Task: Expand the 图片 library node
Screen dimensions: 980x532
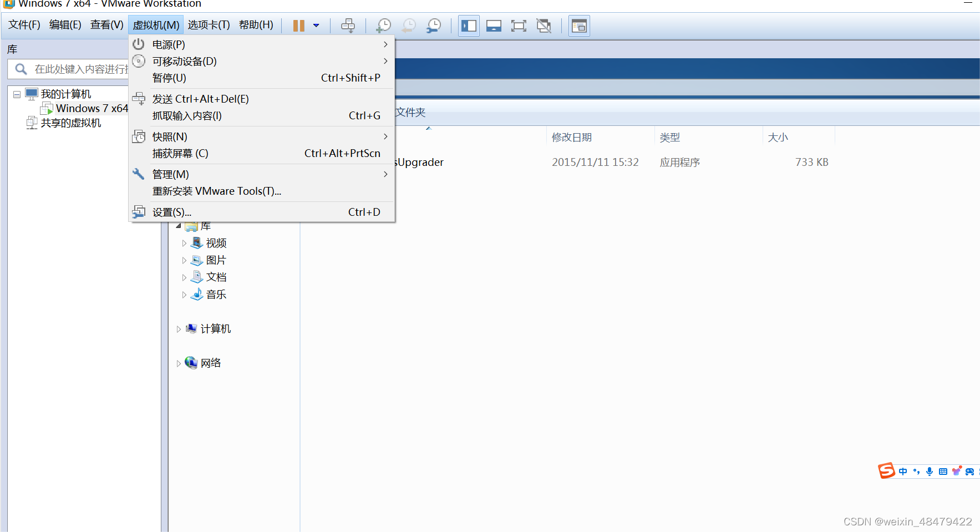Action: (185, 260)
